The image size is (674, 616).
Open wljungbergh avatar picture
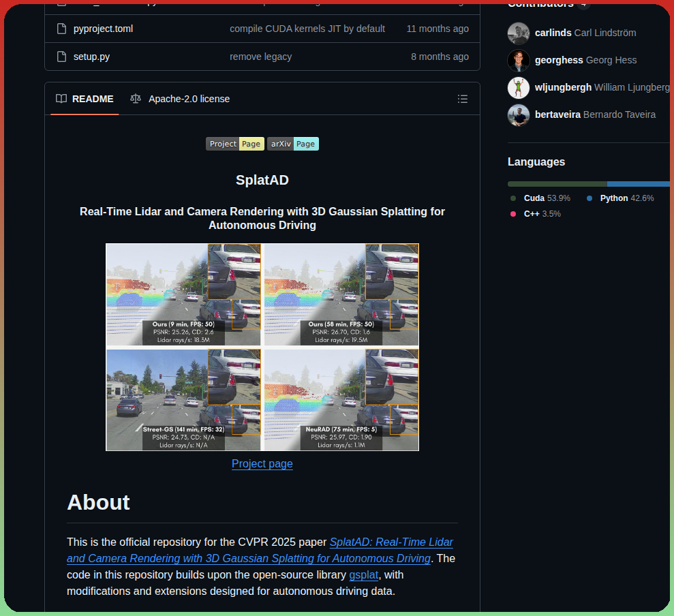519,88
